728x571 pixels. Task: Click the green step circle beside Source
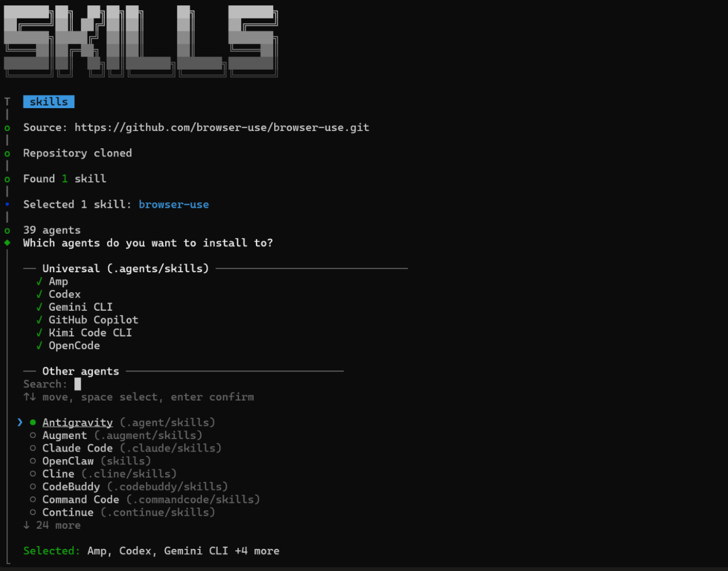[7, 128]
